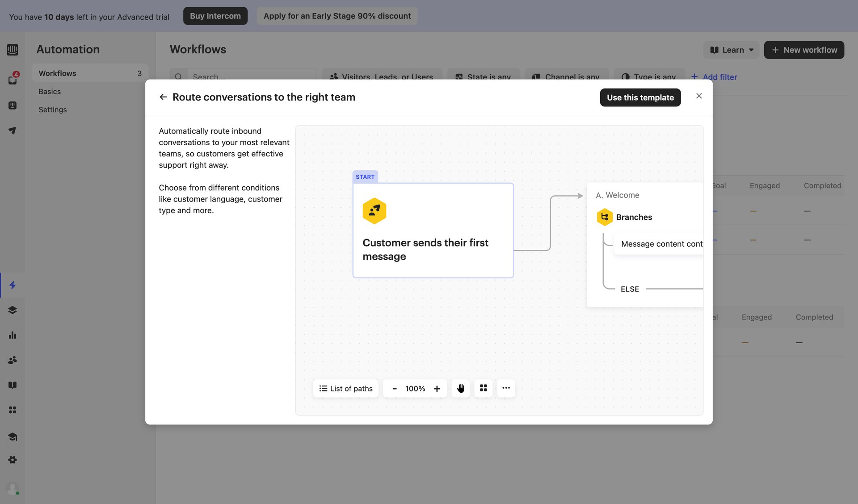Open the apps grid icon in sidebar
The image size is (858, 504).
click(x=13, y=410)
